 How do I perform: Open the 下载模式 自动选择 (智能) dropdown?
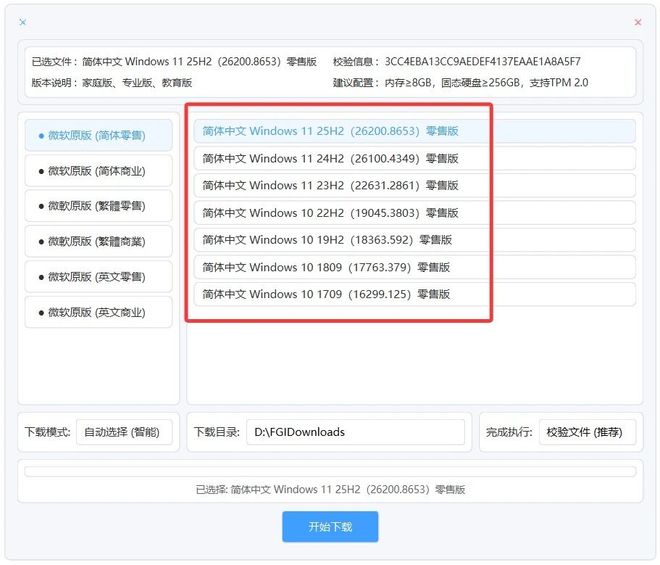pos(124,432)
